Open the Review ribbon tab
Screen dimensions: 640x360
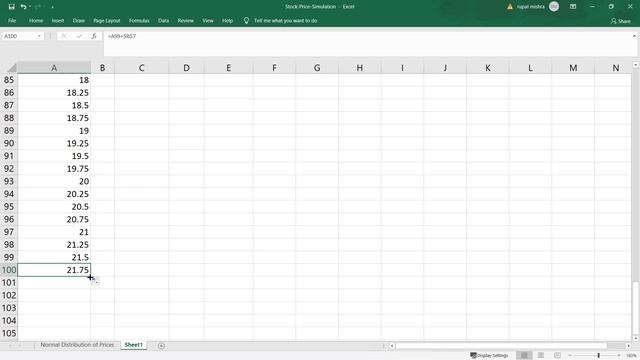(186, 20)
